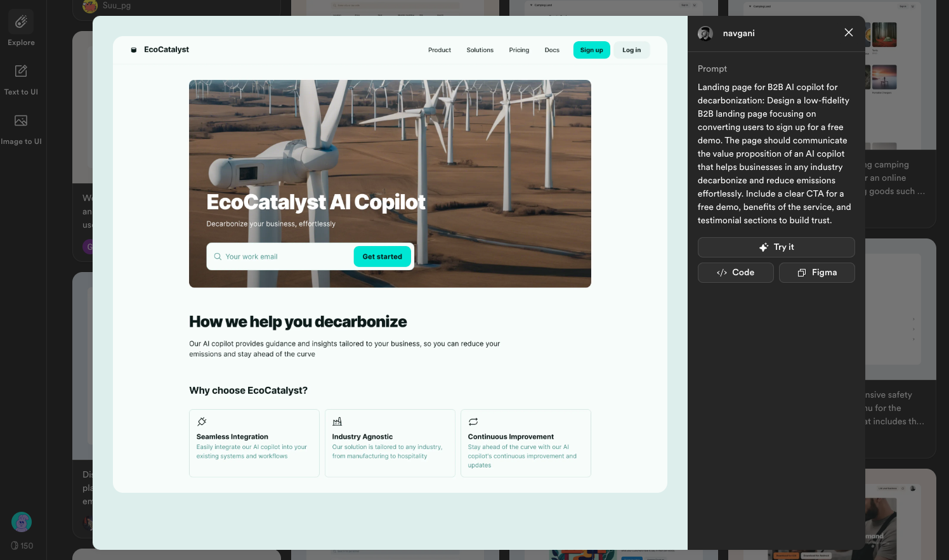Click the user avatar in the sidebar
This screenshot has height=560, width=949.
(x=22, y=522)
